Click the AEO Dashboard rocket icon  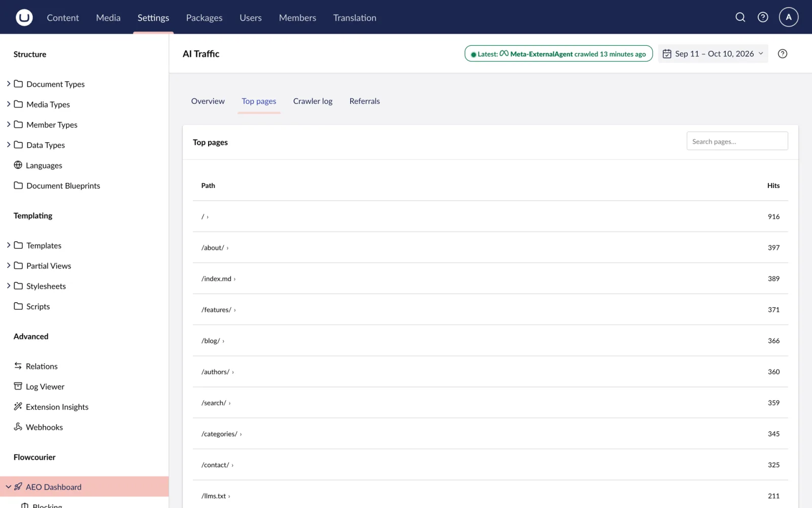coord(18,487)
